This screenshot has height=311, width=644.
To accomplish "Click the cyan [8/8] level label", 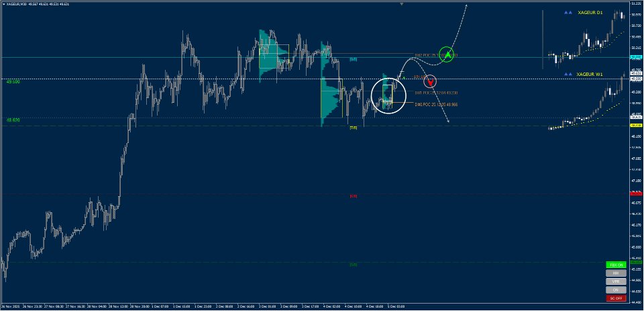I will pyautogui.click(x=354, y=60).
